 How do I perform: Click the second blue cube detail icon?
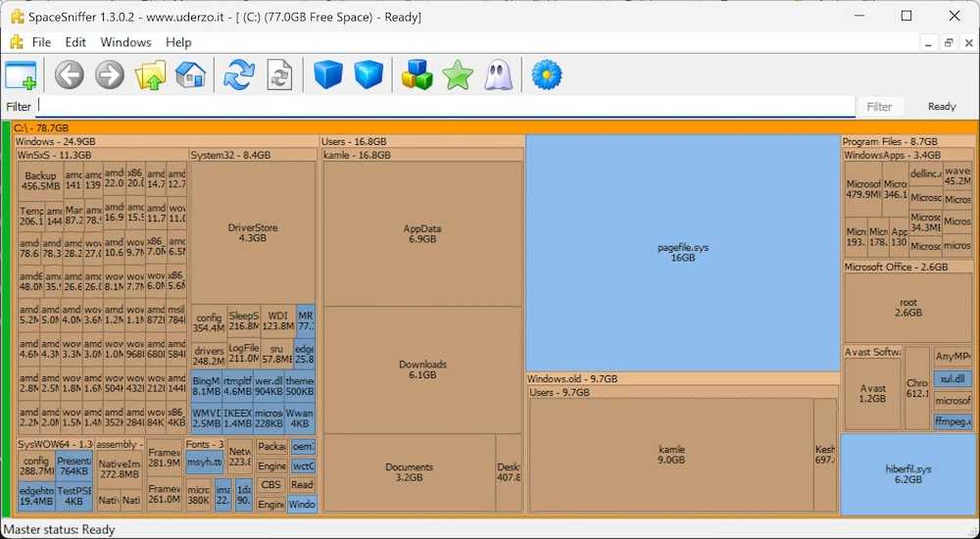coord(368,74)
